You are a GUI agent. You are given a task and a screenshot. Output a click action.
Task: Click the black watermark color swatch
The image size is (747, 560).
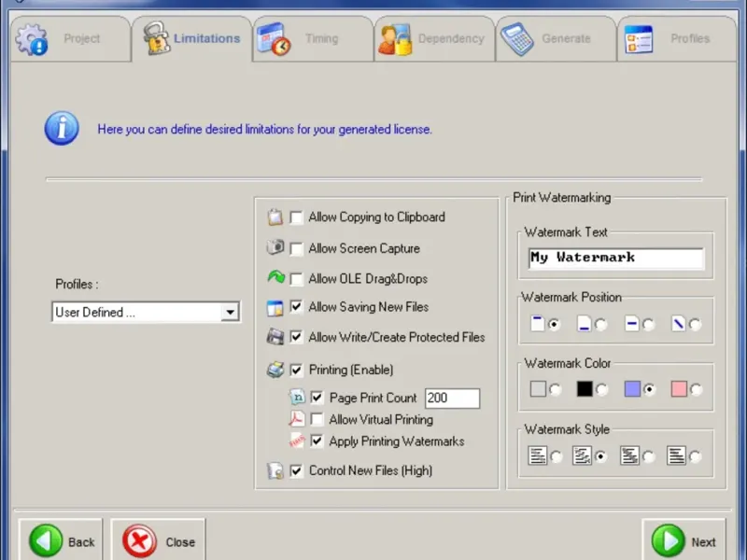click(585, 389)
